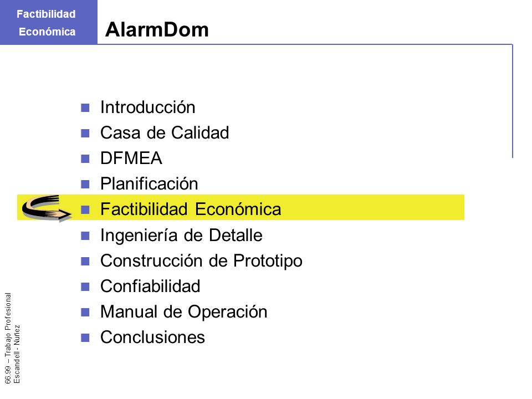Choose the Planificación list entry

149,184
